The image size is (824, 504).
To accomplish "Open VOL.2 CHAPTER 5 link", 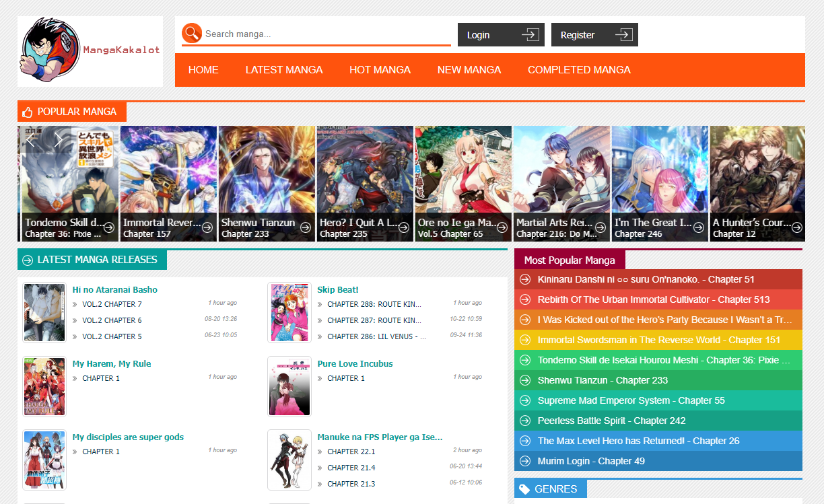I will (112, 336).
